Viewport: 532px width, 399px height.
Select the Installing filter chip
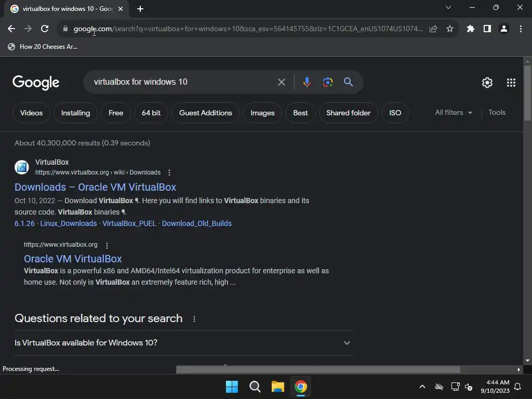[x=76, y=113]
